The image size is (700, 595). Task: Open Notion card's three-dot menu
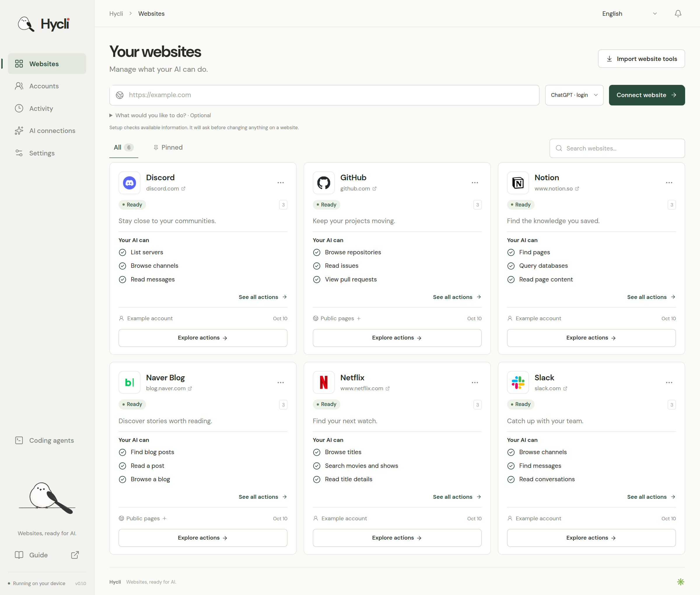click(669, 183)
